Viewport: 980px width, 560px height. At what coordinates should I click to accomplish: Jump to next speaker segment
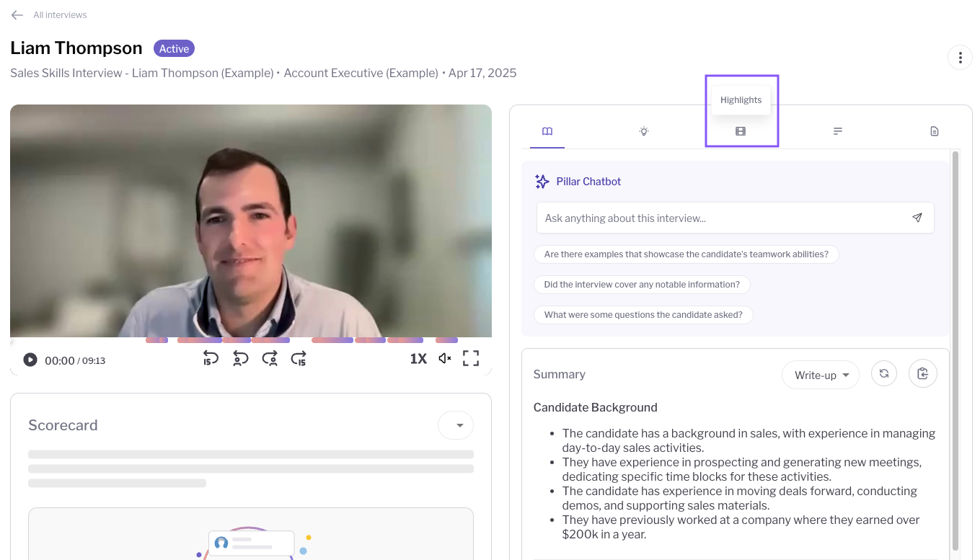coord(270,358)
